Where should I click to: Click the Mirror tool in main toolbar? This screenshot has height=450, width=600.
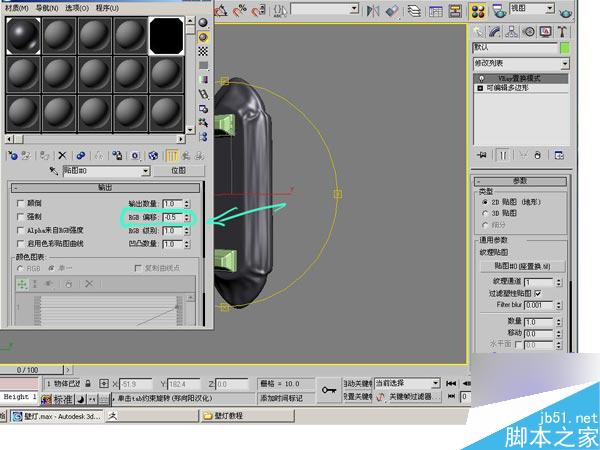[372, 11]
